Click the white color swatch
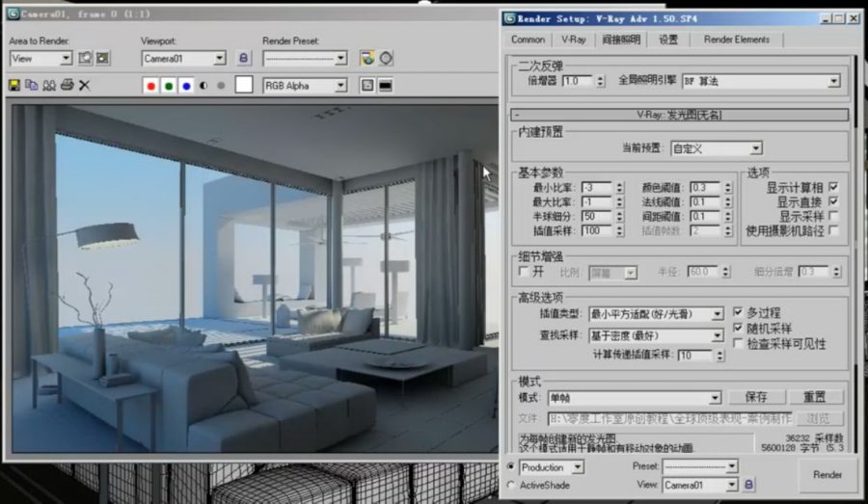This screenshot has height=504, width=868. (x=245, y=86)
